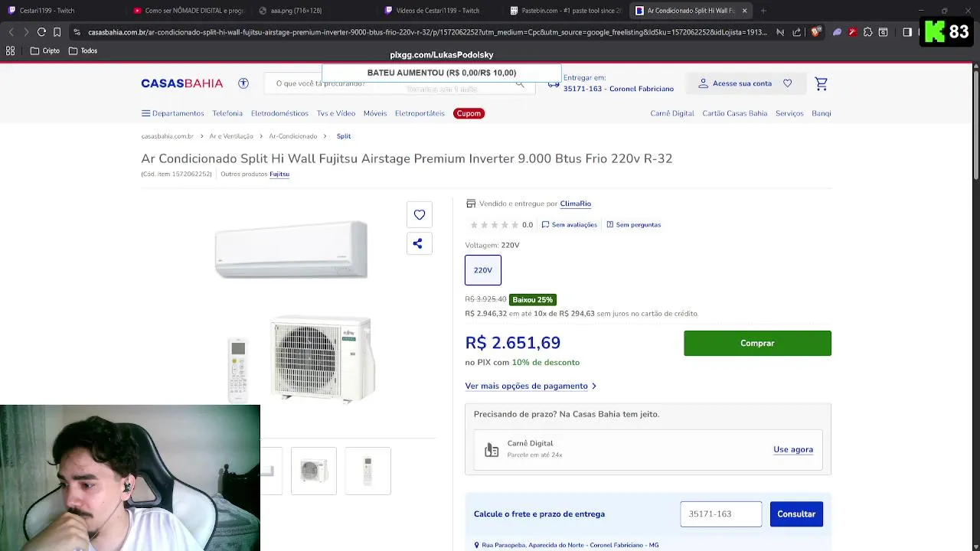Open the browser extensions puzzle icon
980x551 pixels.
coord(867,32)
